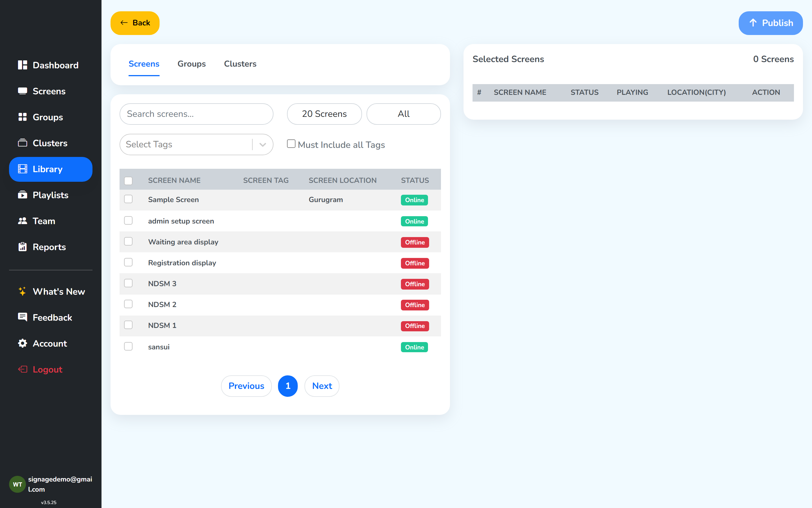Viewport: 812px width, 508px height.
Task: Click the red Logout icon
Action: pos(23,369)
